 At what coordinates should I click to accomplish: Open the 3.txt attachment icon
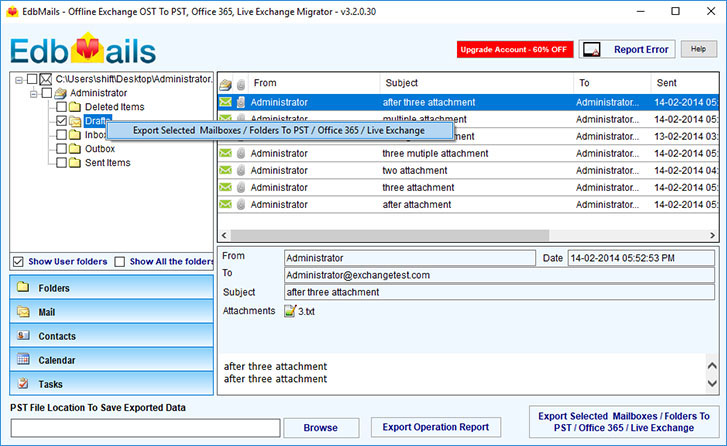(290, 311)
